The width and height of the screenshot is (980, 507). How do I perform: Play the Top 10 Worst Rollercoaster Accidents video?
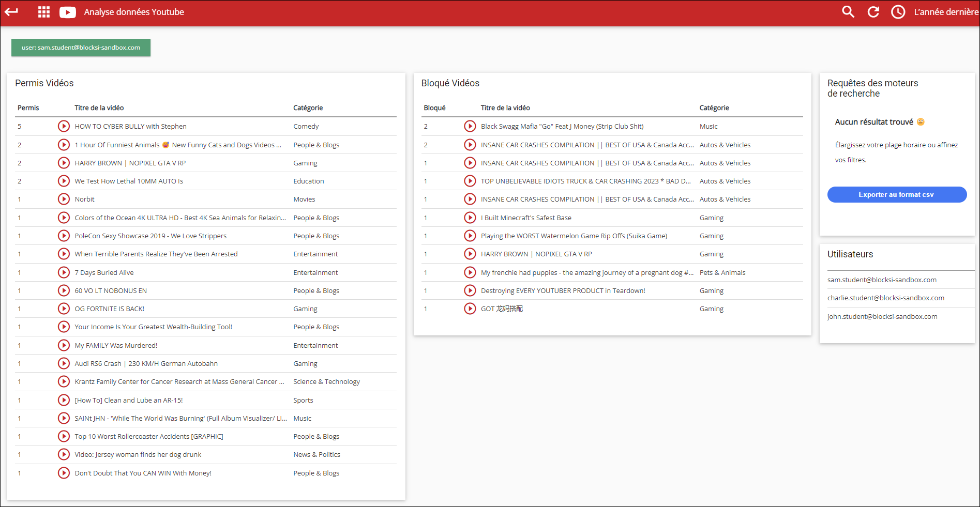pos(64,436)
